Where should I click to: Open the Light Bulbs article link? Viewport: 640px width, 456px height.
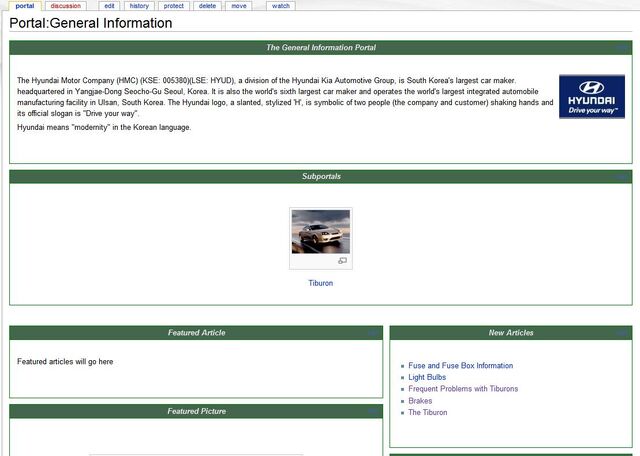point(427,377)
